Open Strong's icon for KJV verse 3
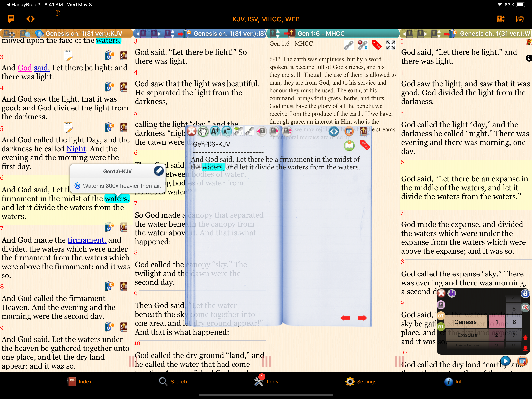532x399 pixels. [124, 56]
